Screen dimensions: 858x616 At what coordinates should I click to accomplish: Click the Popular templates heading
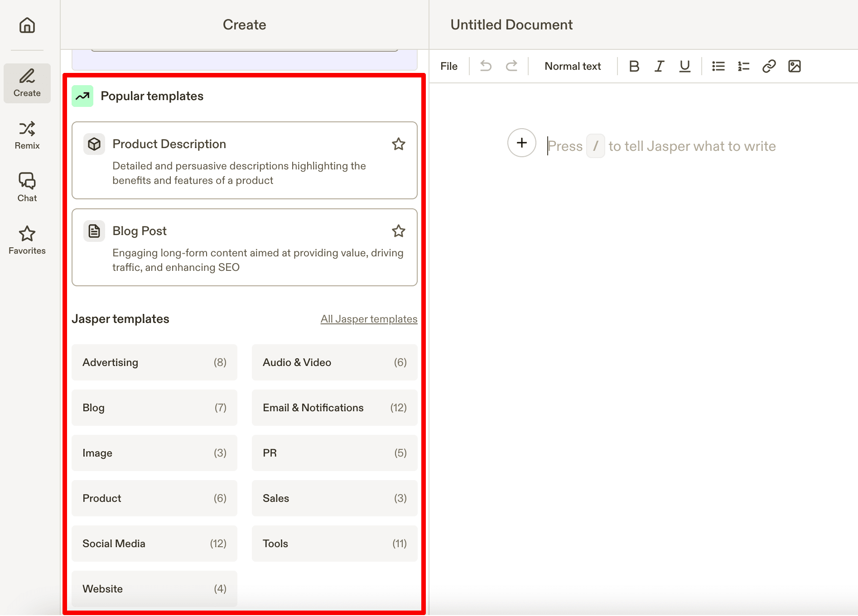tap(152, 96)
